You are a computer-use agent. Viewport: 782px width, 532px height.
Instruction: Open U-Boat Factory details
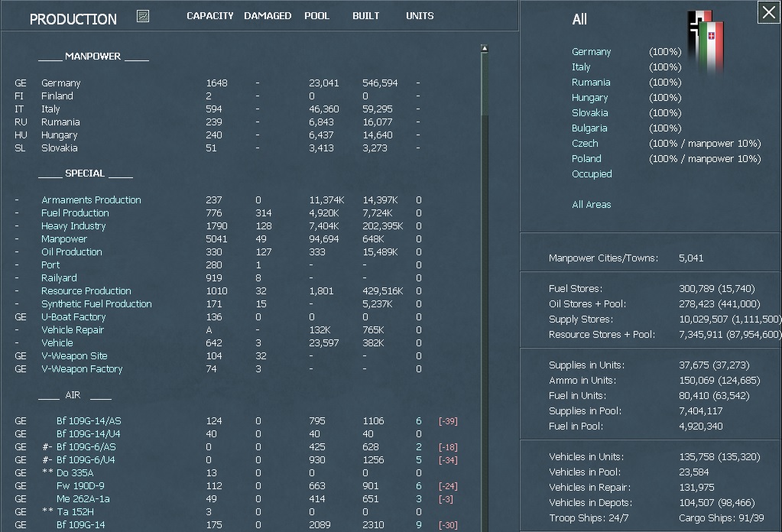pyautogui.click(x=73, y=316)
